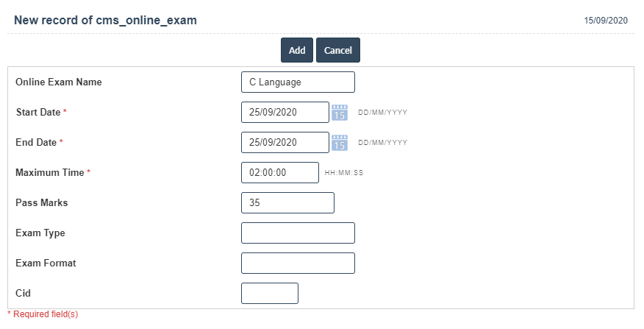Click the empty Exam Format field

pos(298,263)
